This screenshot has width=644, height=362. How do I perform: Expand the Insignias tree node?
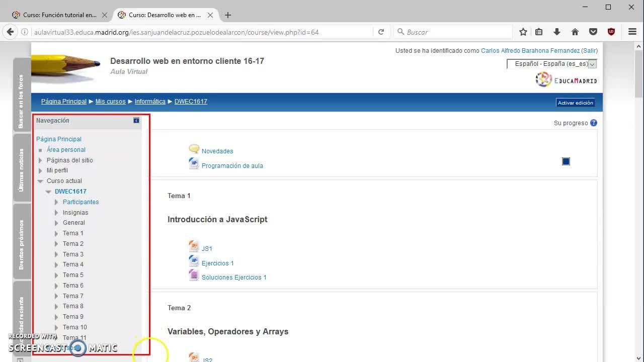coord(56,213)
